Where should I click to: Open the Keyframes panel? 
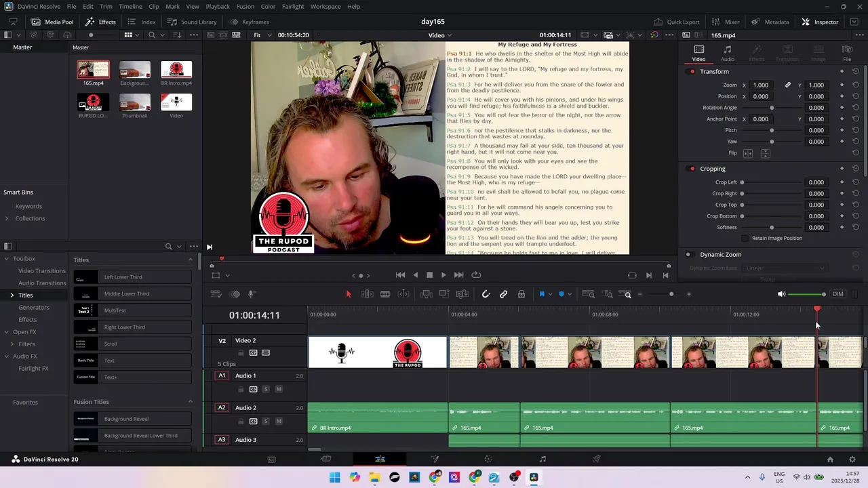click(249, 22)
